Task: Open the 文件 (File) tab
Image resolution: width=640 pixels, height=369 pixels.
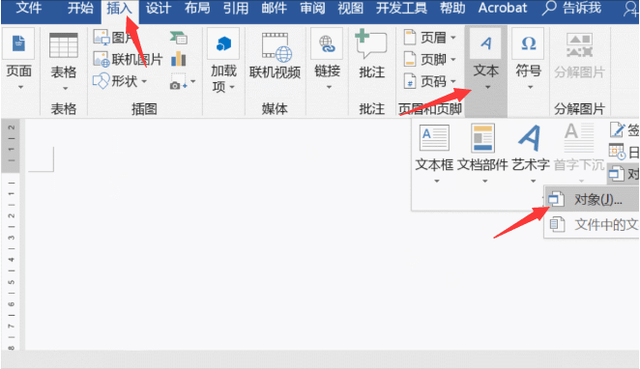Action: 29,8
